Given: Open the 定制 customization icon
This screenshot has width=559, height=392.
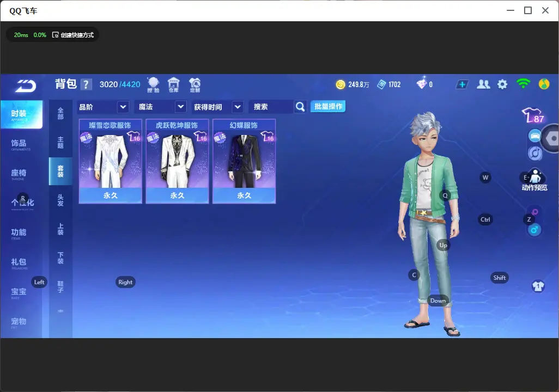Looking at the screenshot, I should tap(195, 85).
